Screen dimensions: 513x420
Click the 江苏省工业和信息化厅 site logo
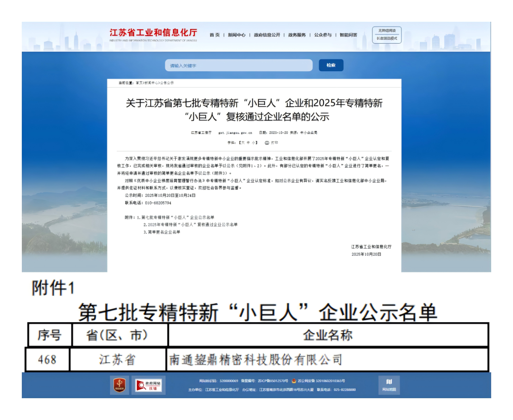pyautogui.click(x=153, y=35)
